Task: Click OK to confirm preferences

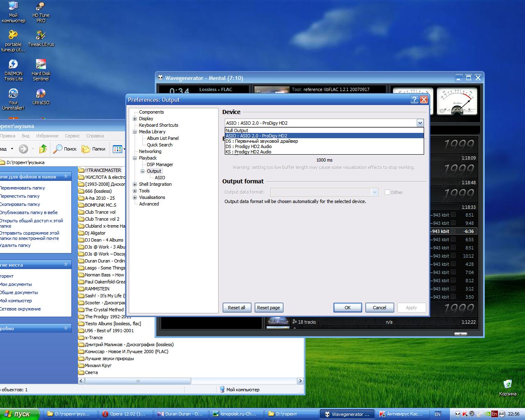Action: 347,308
